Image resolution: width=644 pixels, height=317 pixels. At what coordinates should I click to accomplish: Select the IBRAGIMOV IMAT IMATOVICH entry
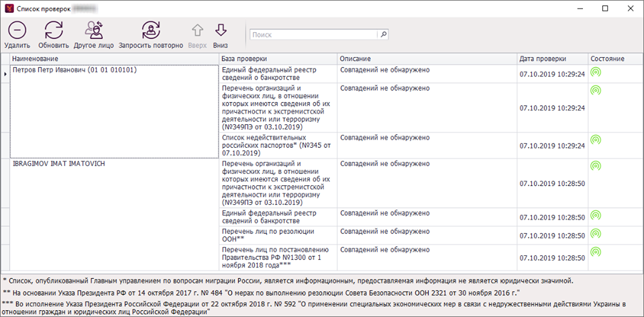(x=114, y=214)
